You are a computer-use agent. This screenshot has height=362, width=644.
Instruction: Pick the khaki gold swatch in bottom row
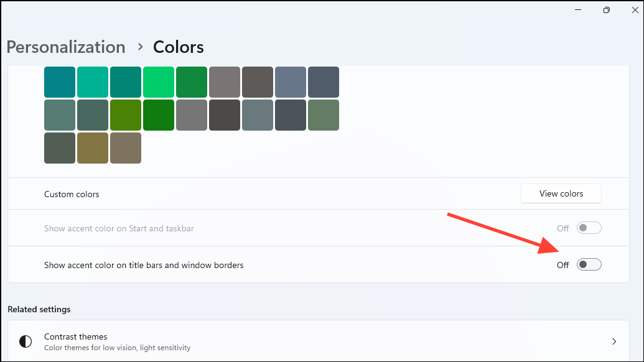tap(93, 148)
